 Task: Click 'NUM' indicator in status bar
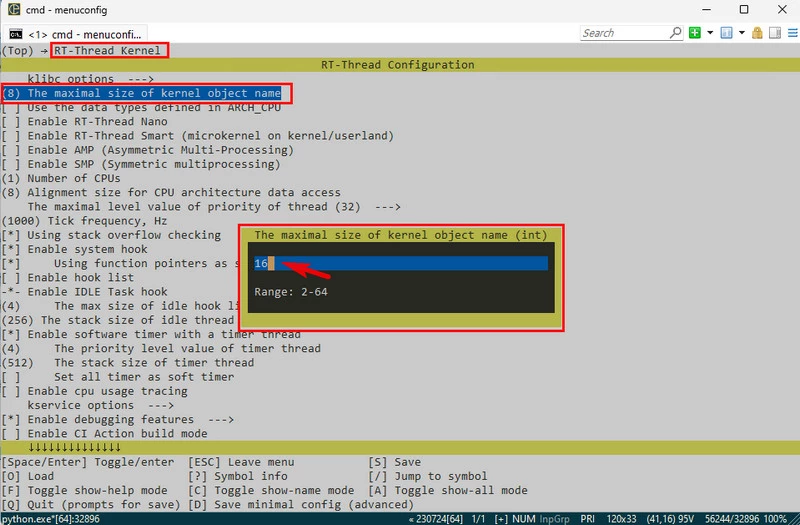pyautogui.click(x=523, y=519)
